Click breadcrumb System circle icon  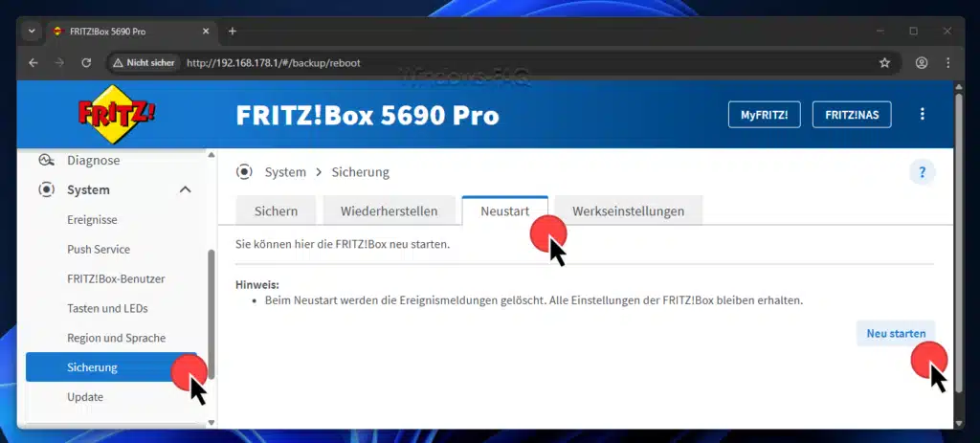244,172
